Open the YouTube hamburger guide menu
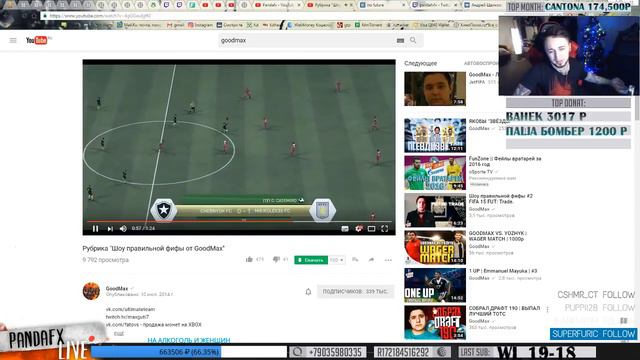Screen dimensions: 640x360 click(13, 40)
